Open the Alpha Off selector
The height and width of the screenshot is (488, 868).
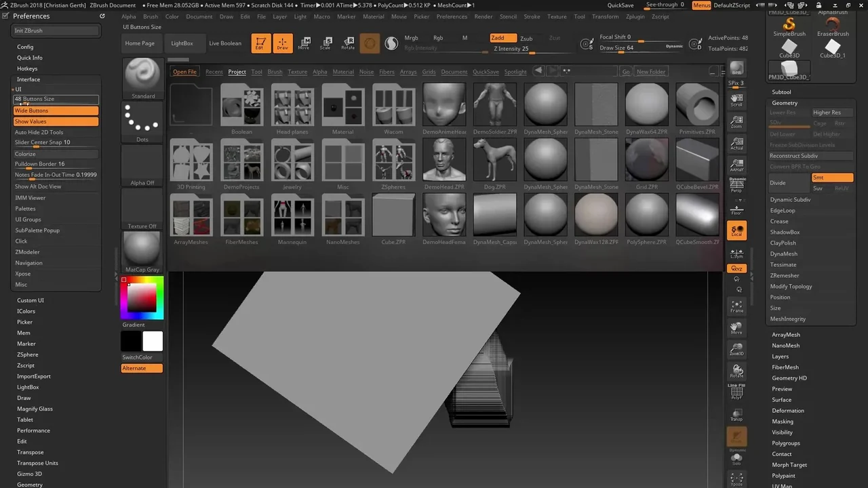pyautogui.click(x=143, y=166)
